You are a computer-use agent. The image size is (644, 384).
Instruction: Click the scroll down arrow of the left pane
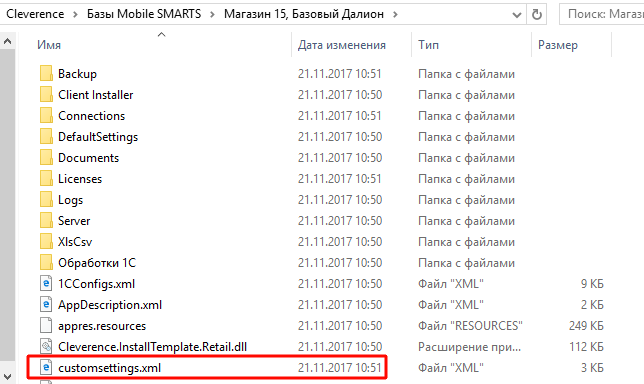click(x=7, y=376)
